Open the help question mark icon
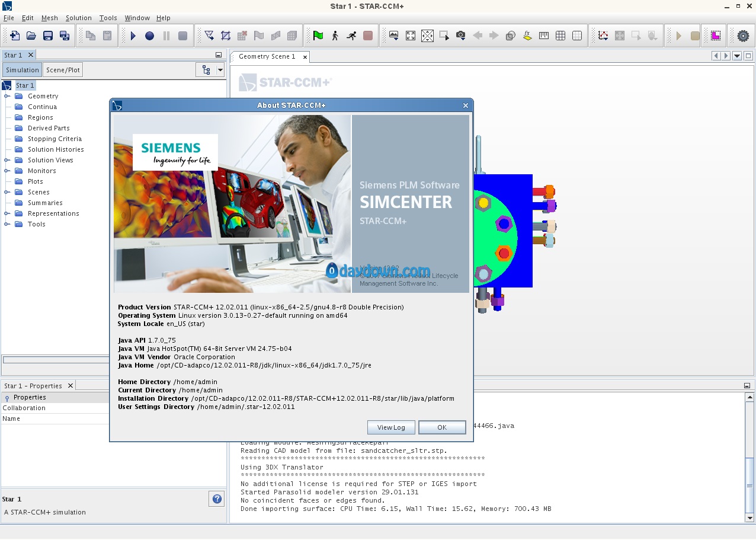The width and height of the screenshot is (756, 540). [x=217, y=499]
